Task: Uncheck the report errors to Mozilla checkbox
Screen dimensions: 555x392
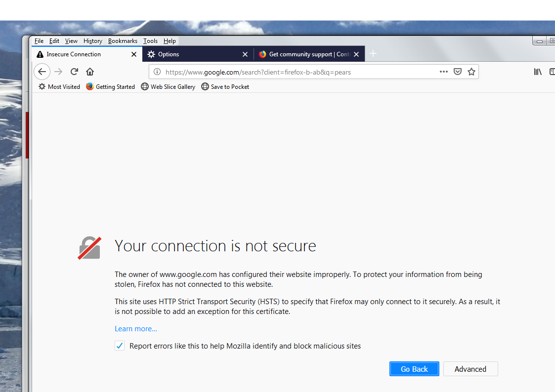Action: point(120,346)
